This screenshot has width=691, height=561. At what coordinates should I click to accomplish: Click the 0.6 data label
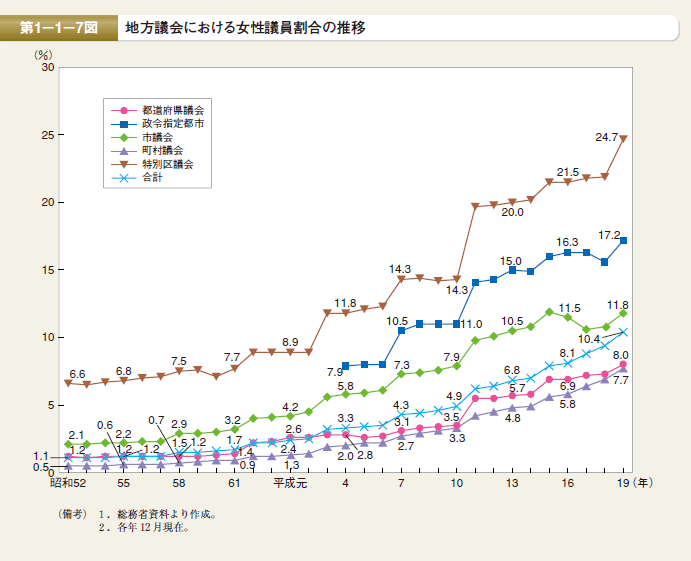105,425
